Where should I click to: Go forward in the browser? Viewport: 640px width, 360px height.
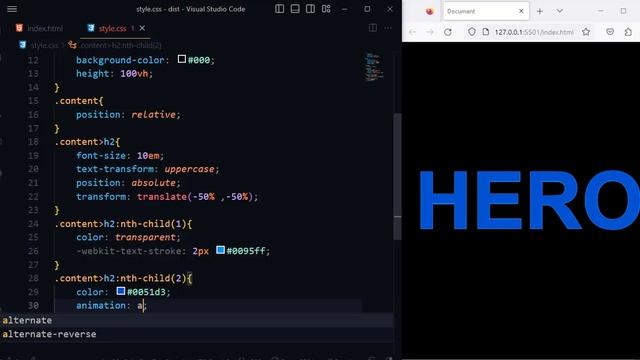[430, 32]
